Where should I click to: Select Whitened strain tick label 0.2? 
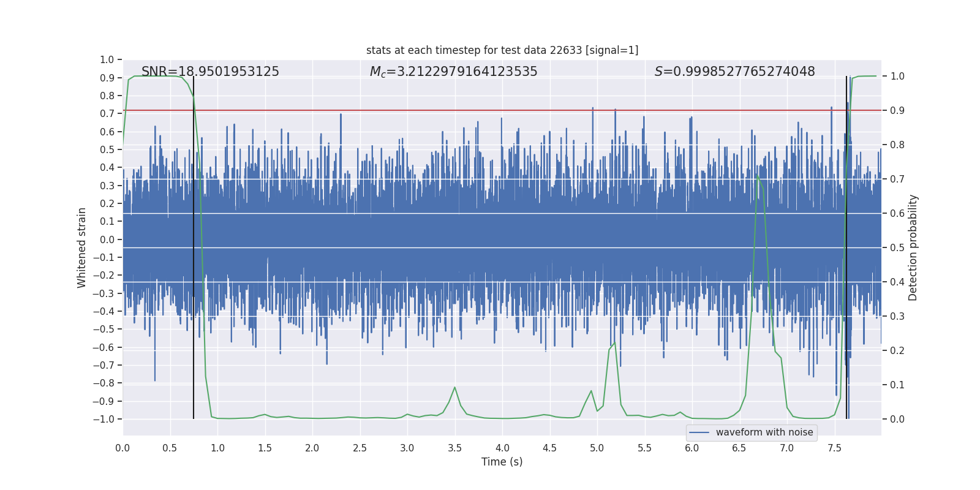[107, 203]
